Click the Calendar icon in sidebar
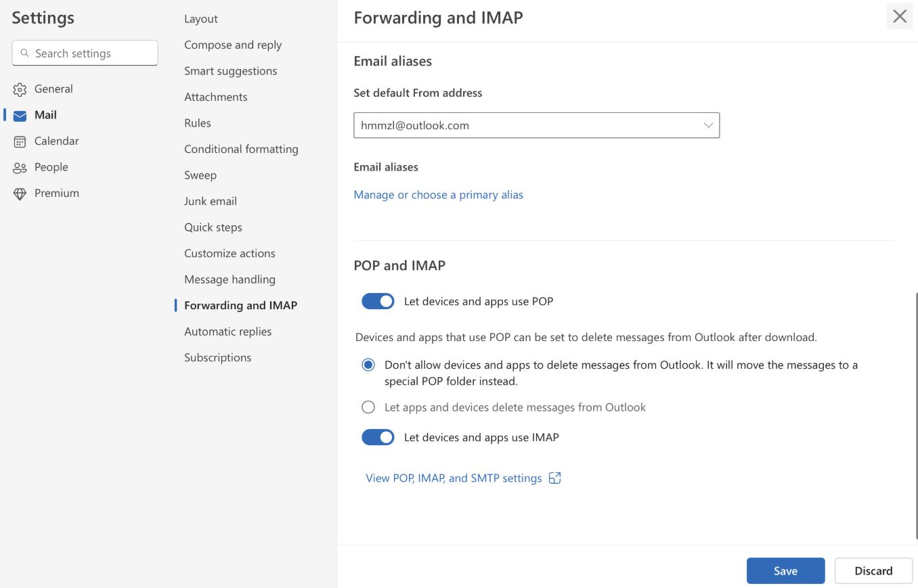The image size is (918, 588). [x=20, y=141]
